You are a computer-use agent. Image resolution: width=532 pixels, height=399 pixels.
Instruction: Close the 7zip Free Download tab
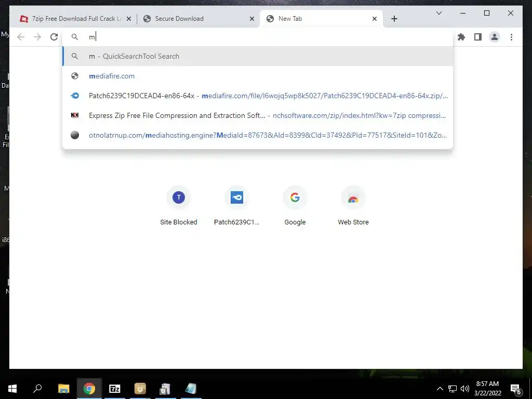tap(129, 19)
